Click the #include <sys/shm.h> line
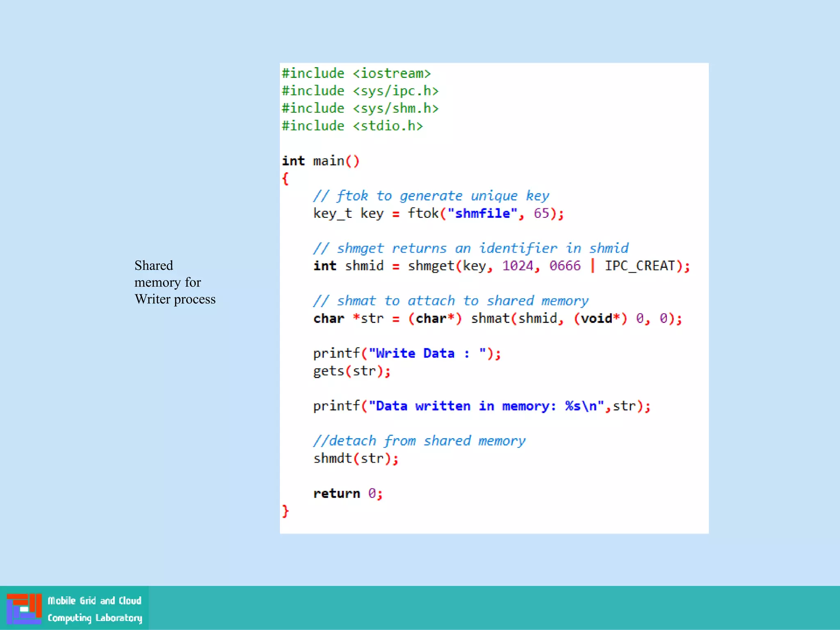Viewport: 840px width, 630px height. (x=360, y=108)
